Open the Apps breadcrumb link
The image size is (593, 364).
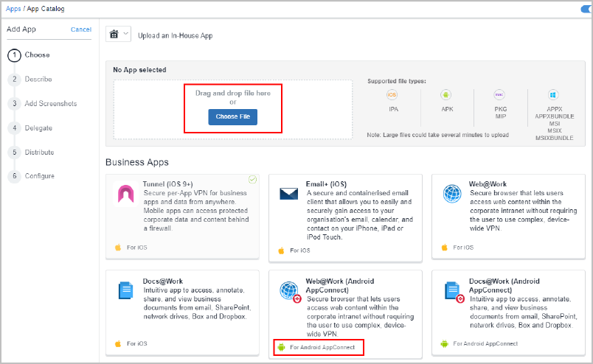coord(13,9)
